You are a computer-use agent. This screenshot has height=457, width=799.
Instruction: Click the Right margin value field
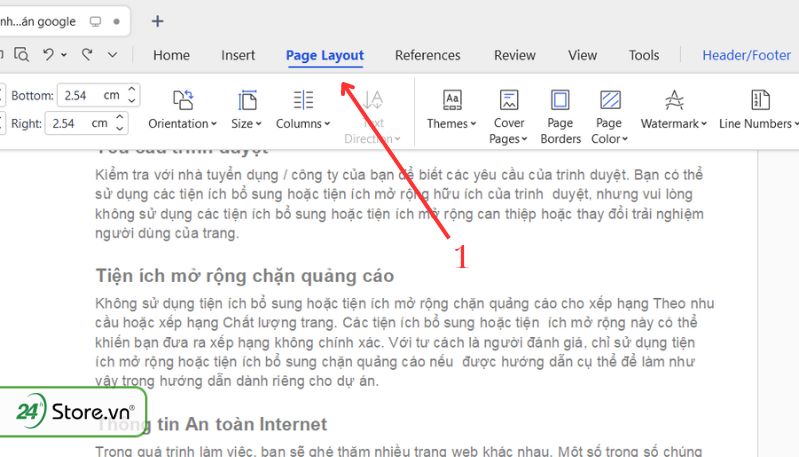(79, 123)
